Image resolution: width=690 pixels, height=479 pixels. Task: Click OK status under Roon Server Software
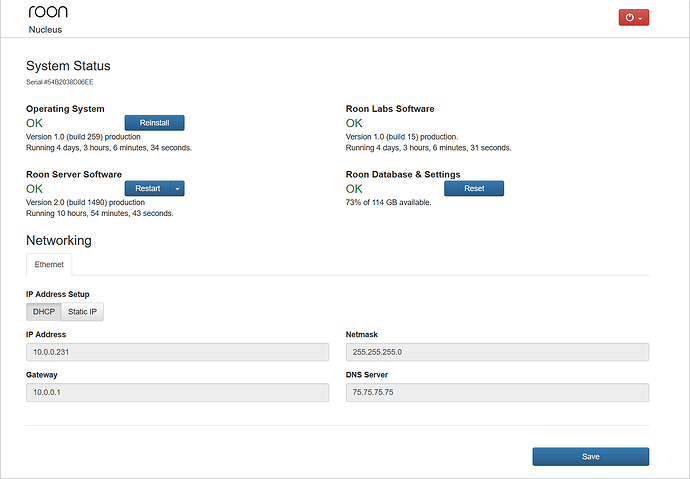coord(34,189)
